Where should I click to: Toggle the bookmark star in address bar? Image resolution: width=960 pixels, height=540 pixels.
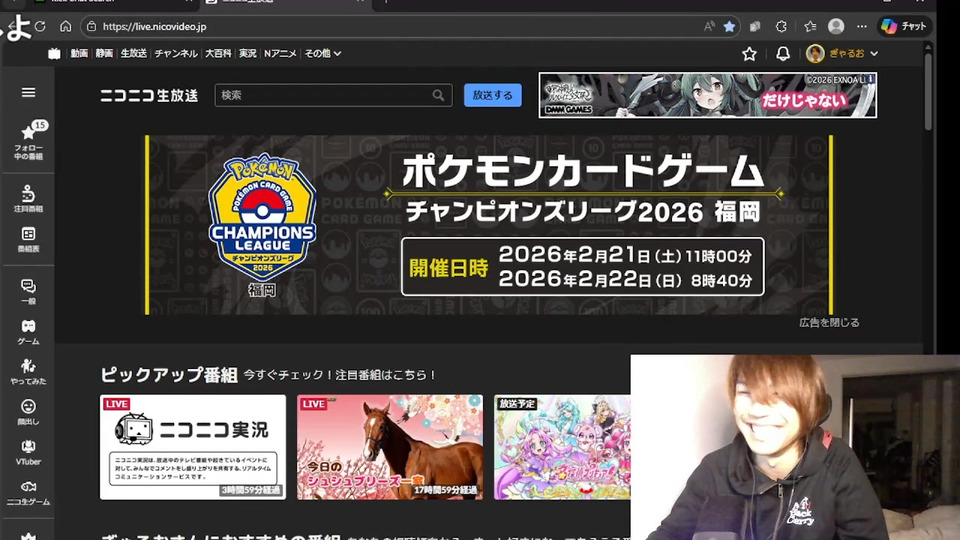pos(729,26)
